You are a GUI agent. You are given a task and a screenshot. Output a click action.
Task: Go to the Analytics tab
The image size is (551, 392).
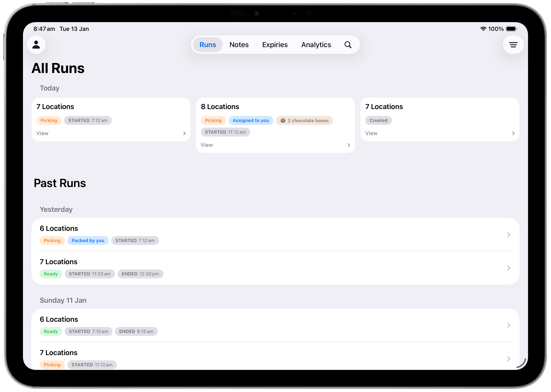pos(316,45)
